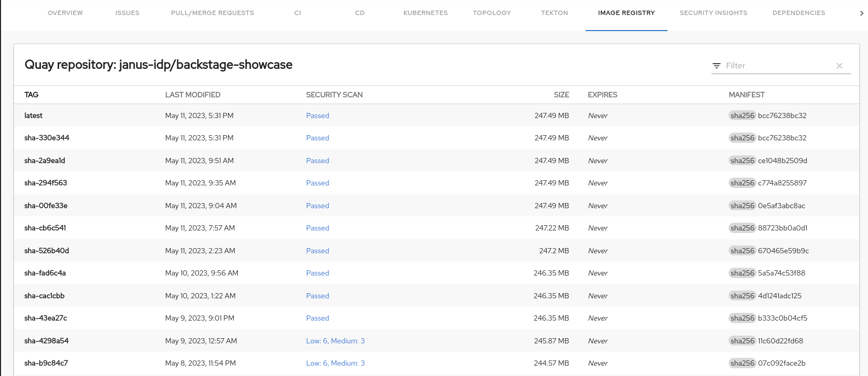Go to Security Insights tab

713,13
